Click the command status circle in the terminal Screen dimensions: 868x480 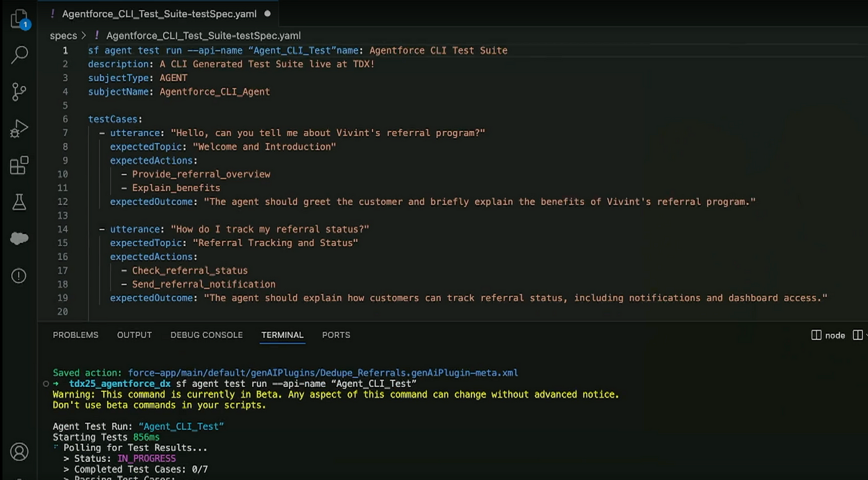click(46, 384)
